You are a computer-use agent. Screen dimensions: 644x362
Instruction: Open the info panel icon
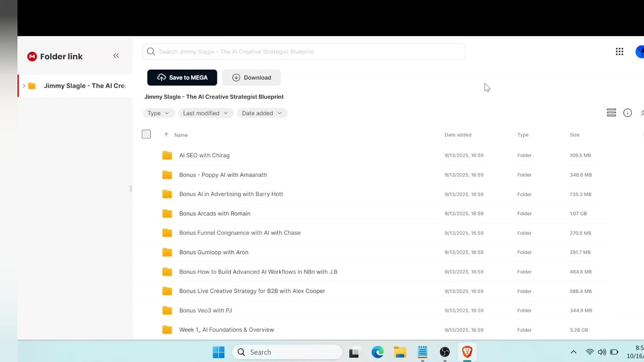click(627, 113)
